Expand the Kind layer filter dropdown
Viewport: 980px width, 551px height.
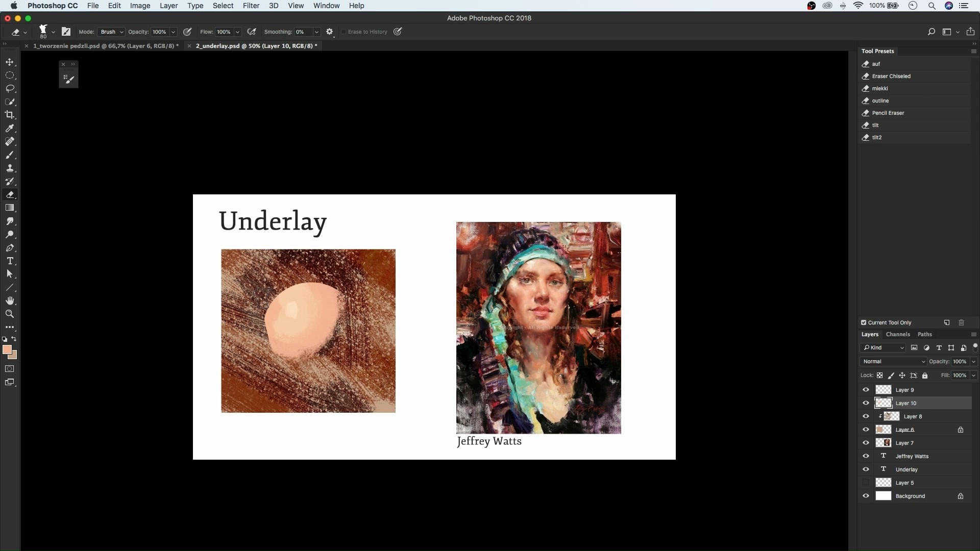pyautogui.click(x=883, y=348)
